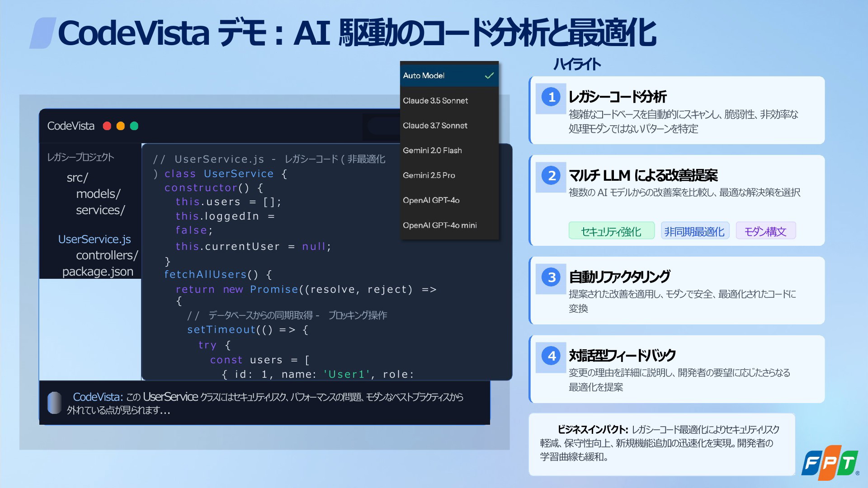Click number 3 badge for 自動リファクタリング
The width and height of the screenshot is (868, 488).
click(551, 277)
